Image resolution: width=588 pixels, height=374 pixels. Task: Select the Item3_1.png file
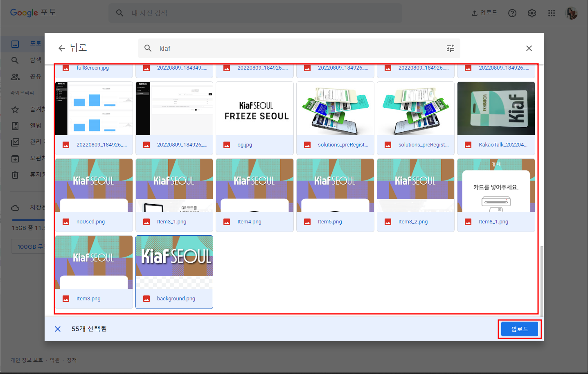click(174, 195)
